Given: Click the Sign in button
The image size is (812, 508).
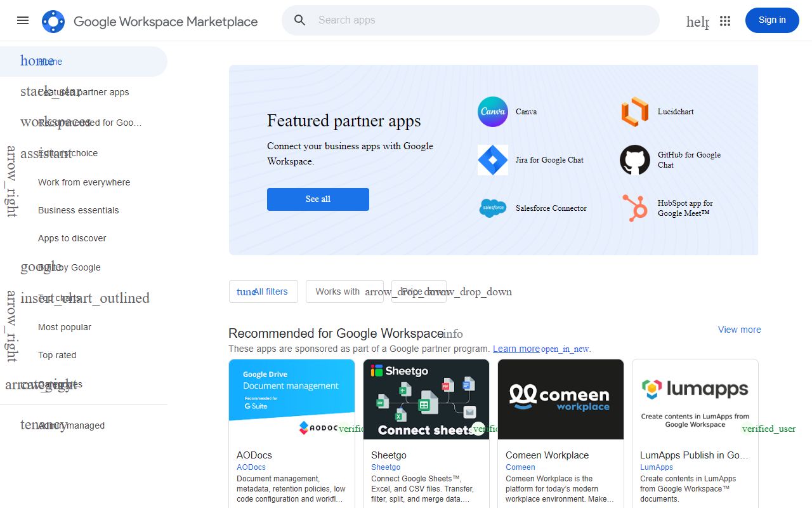Looking at the screenshot, I should pos(772,20).
